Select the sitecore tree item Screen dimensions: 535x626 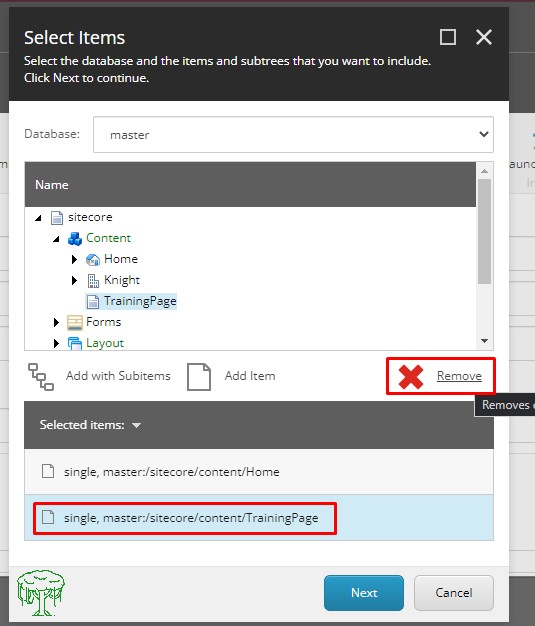click(x=90, y=217)
